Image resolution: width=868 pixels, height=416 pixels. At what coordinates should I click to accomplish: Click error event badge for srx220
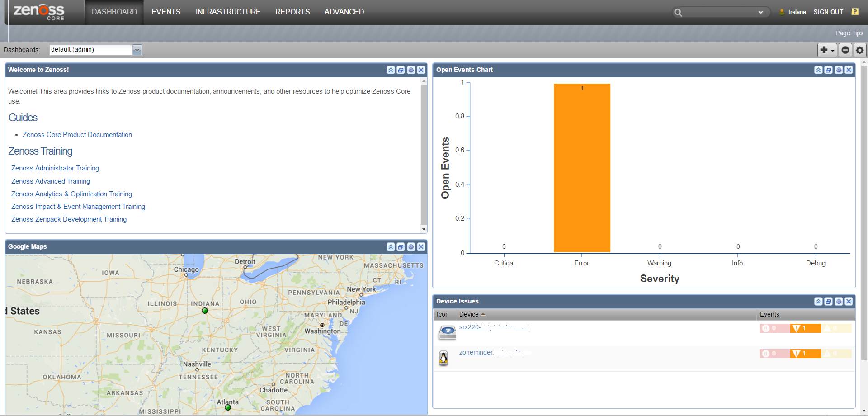pyautogui.click(x=805, y=328)
